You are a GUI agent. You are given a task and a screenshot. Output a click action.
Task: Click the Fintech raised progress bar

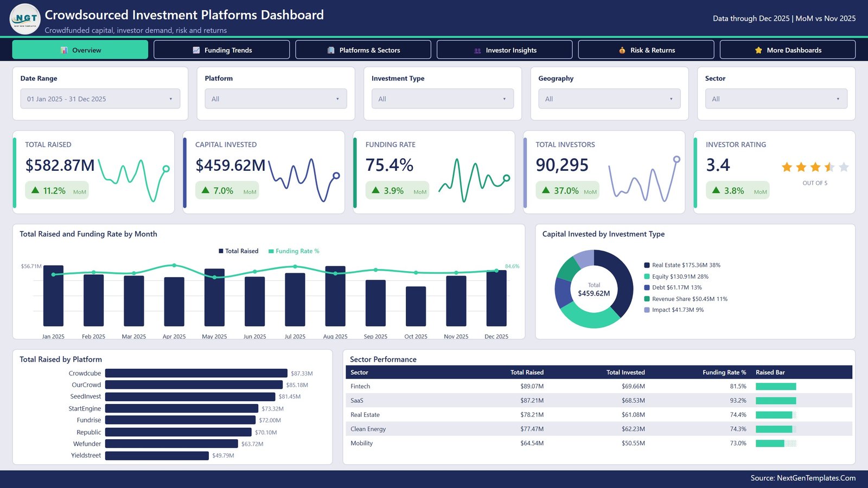pyautogui.click(x=776, y=387)
